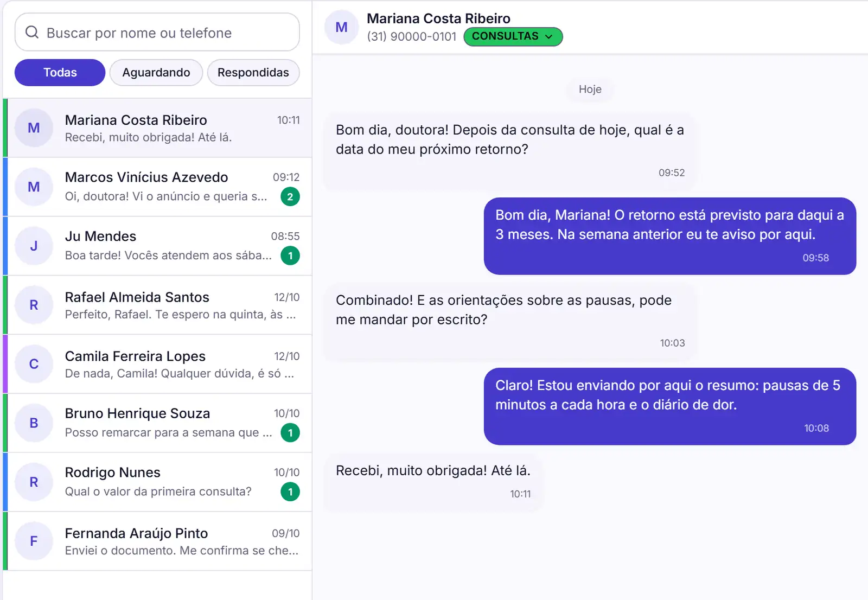Click unread badge on Ju Mendes row
The width and height of the screenshot is (868, 600).
pos(290,256)
